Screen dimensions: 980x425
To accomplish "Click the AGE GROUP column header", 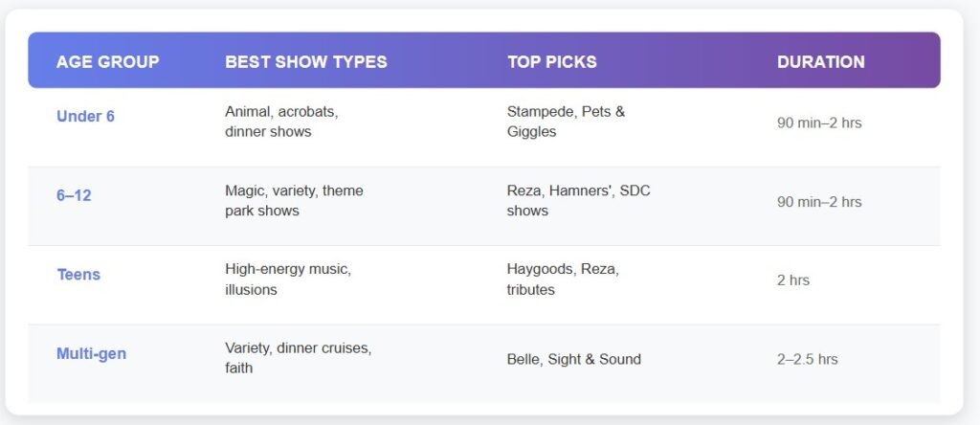I will point(107,62).
